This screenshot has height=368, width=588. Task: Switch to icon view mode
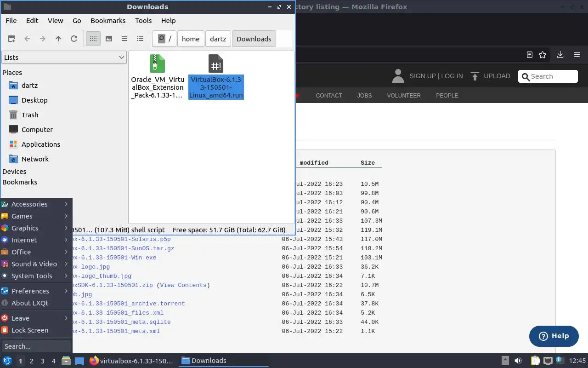point(93,39)
